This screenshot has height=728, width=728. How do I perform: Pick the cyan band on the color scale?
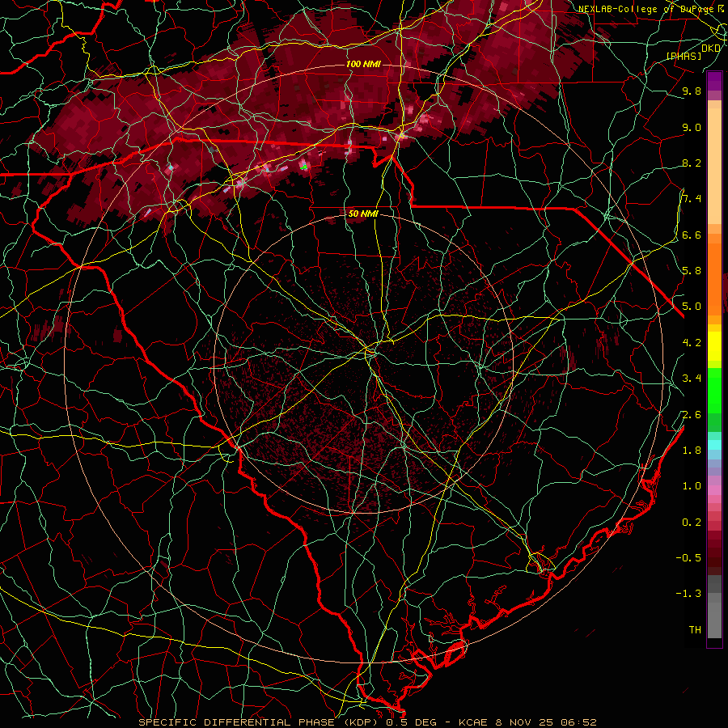point(714,445)
